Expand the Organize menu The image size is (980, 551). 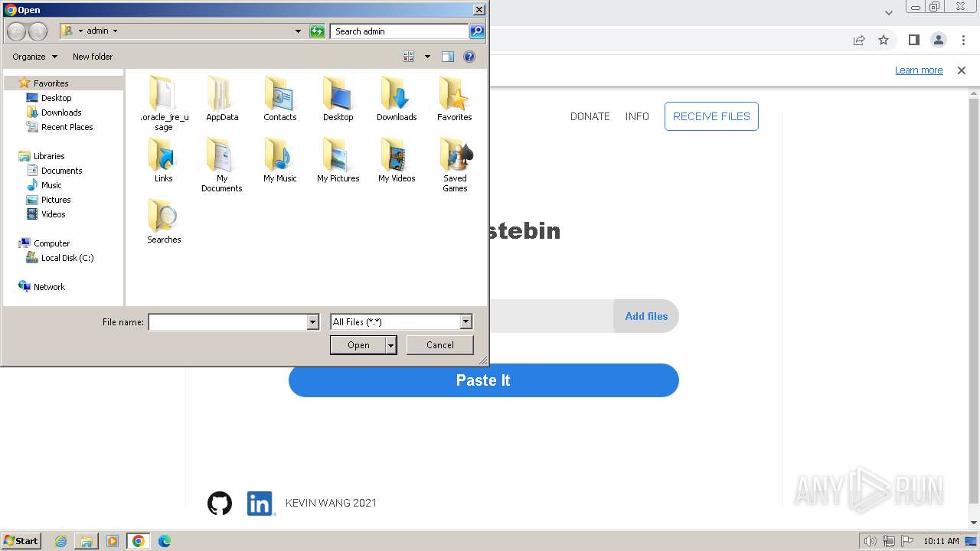[34, 57]
